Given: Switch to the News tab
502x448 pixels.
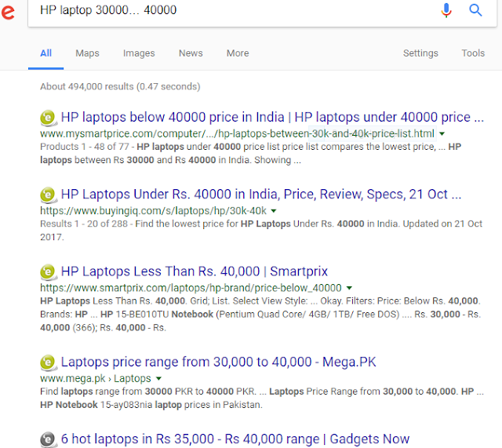Looking at the screenshot, I should pyautogui.click(x=191, y=53).
